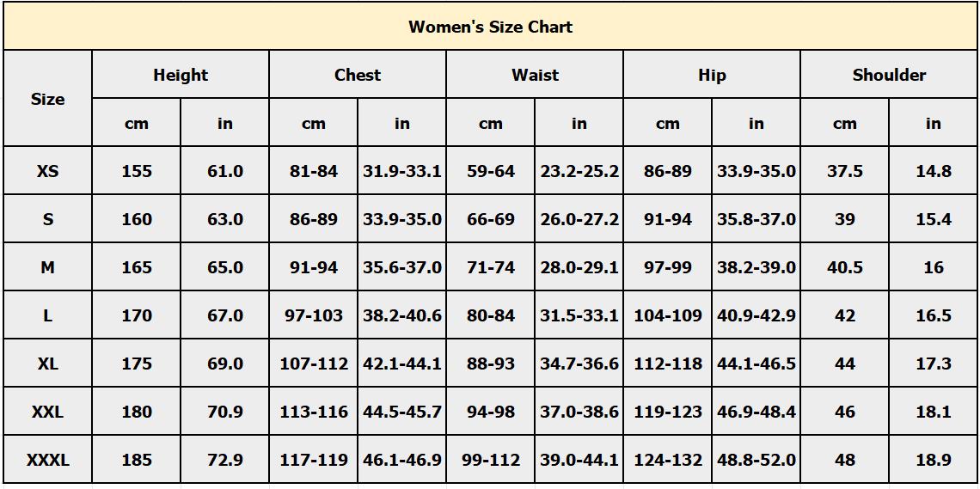
Task: Click the 23.2-25.2 waist inches cell
Action: [x=579, y=171]
